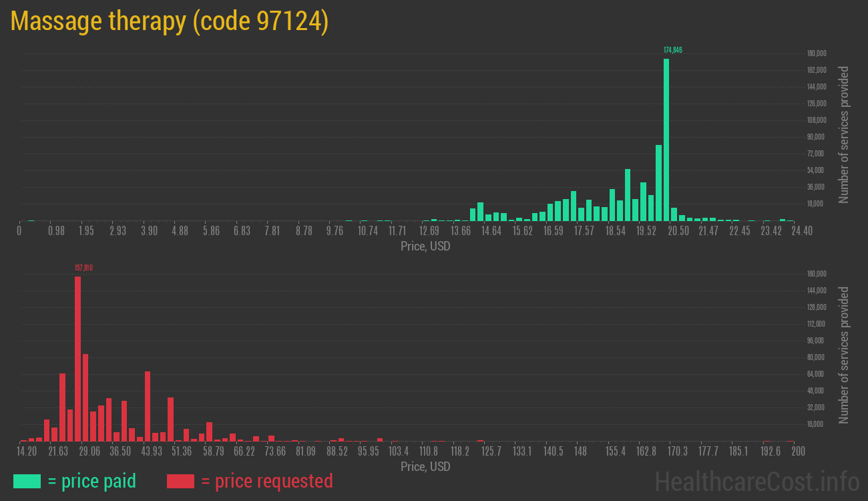Click the 157,810 peak value label
This screenshot has width=868, height=501.
pyautogui.click(x=83, y=268)
